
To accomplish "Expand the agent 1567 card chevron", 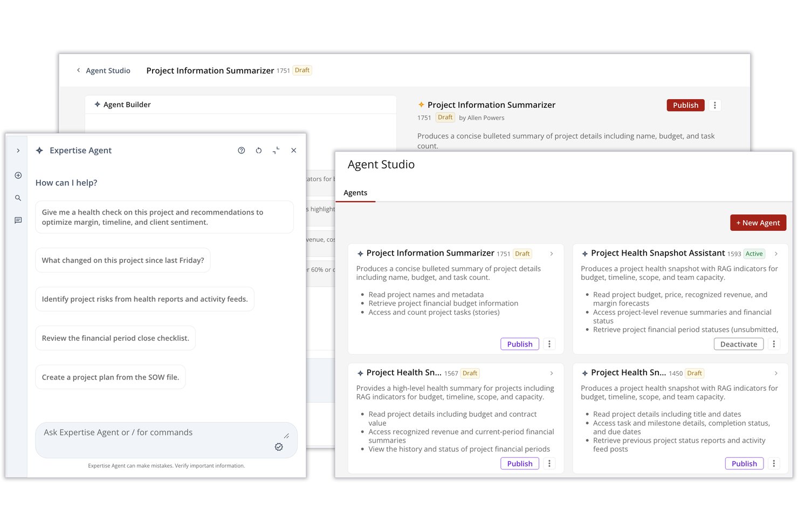I will 552,374.
